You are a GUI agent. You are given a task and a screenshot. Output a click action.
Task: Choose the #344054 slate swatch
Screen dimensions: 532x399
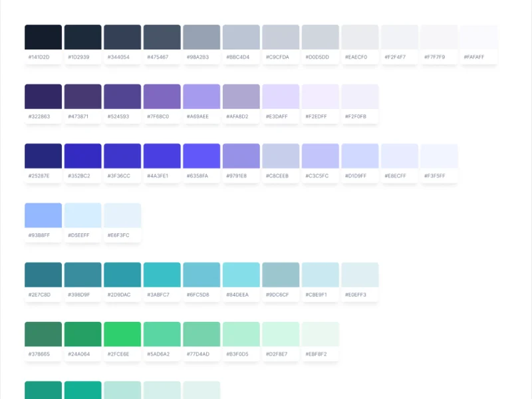pyautogui.click(x=122, y=37)
